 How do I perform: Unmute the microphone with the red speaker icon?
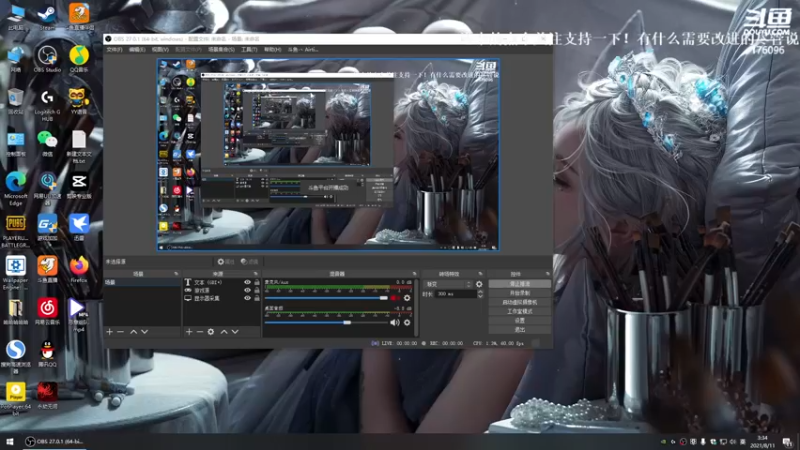point(395,298)
